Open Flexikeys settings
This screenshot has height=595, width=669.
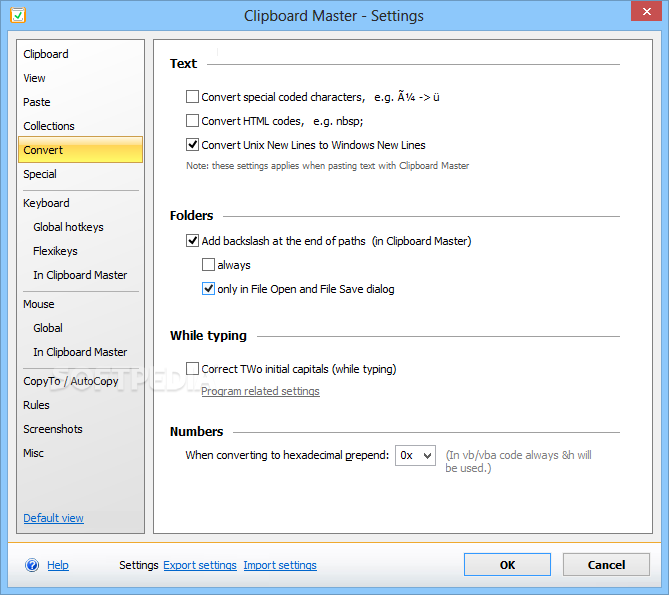[x=55, y=251]
